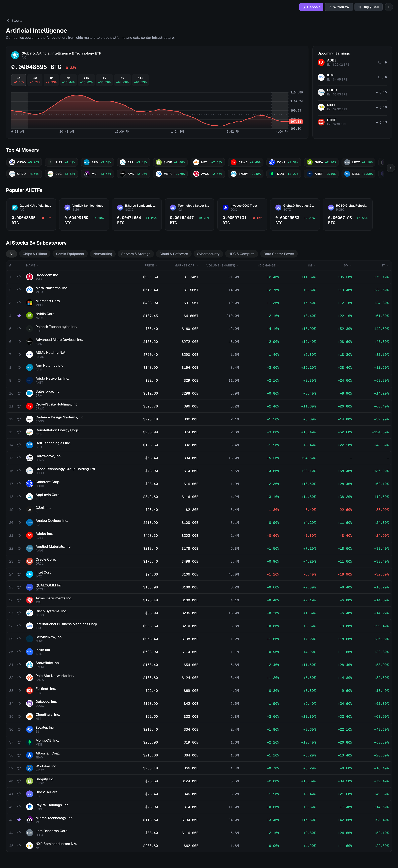The width and height of the screenshot is (398, 868).
Task: Toggle the favorite star for Meta Platforms
Action: click(x=19, y=290)
